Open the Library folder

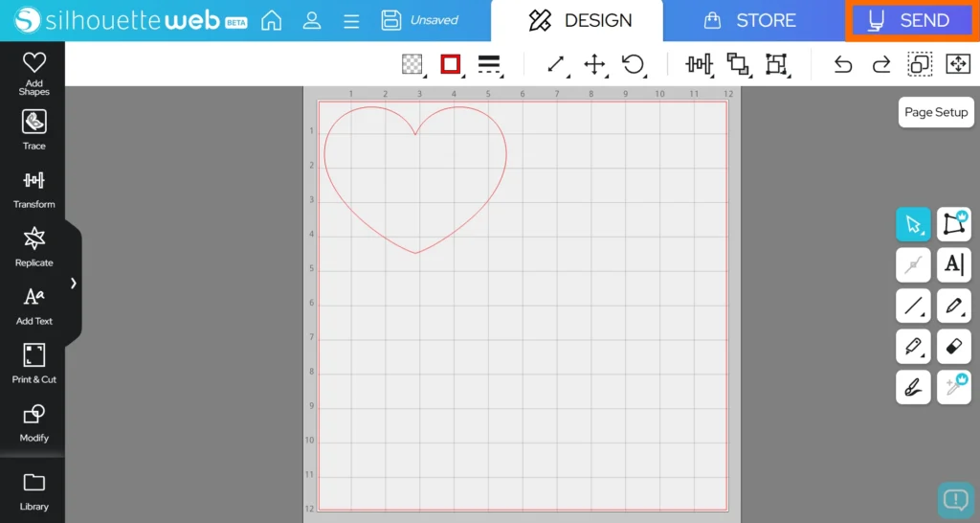34,489
